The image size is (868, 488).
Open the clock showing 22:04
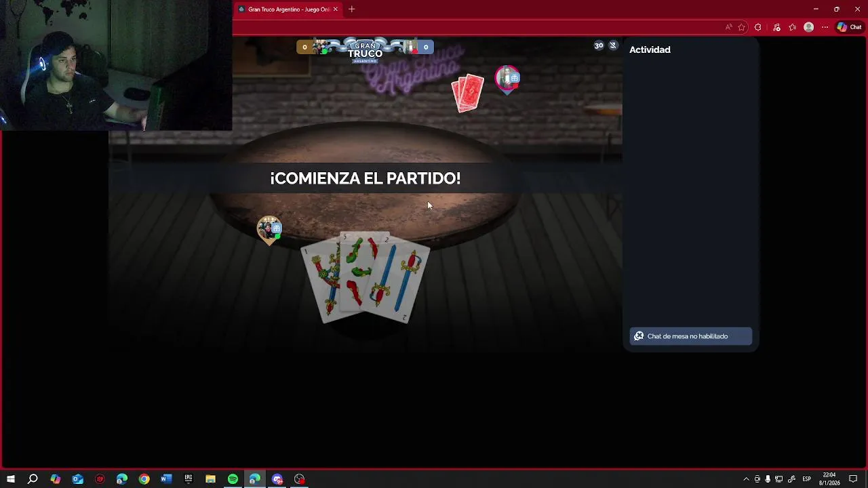pyautogui.click(x=829, y=479)
